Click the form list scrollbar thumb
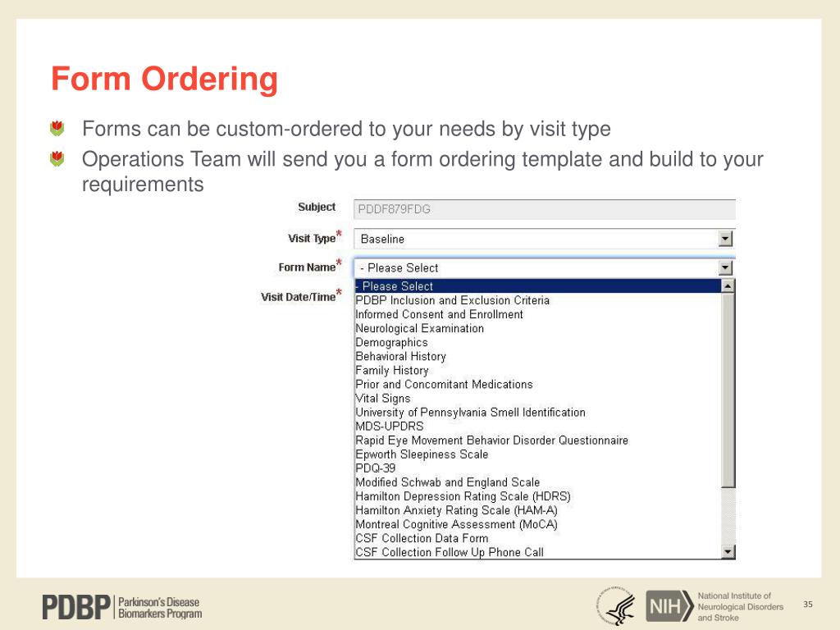 coord(728,390)
